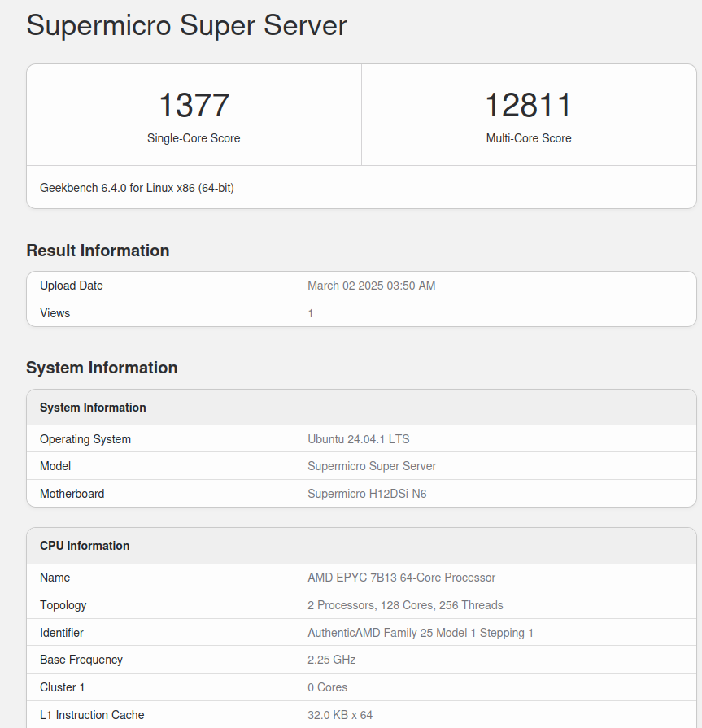Click the CPU Information section header

84,546
